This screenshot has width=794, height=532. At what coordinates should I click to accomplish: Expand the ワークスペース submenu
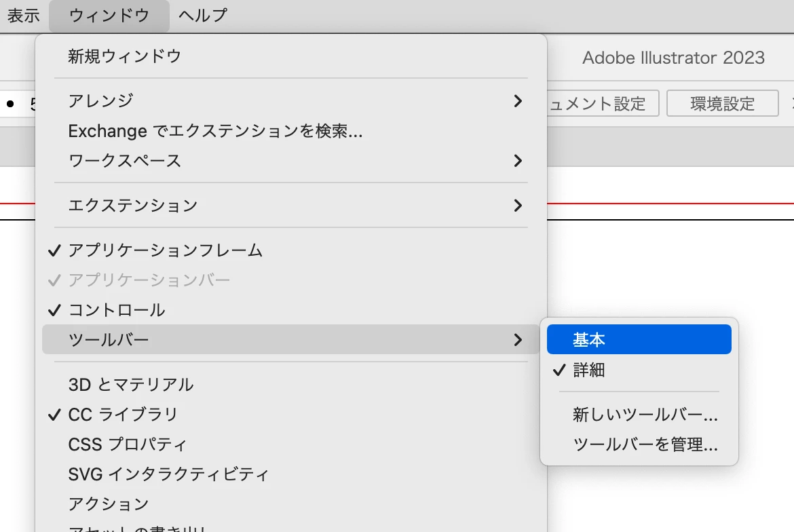(290, 161)
